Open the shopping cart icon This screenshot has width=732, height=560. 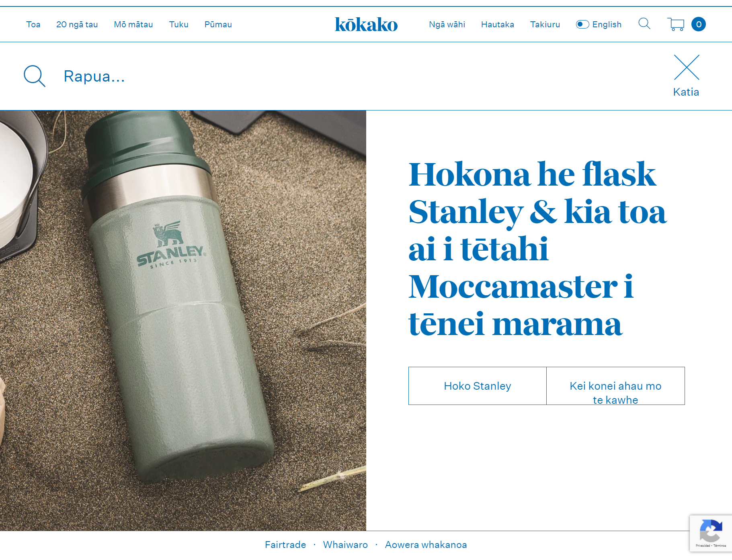click(676, 24)
